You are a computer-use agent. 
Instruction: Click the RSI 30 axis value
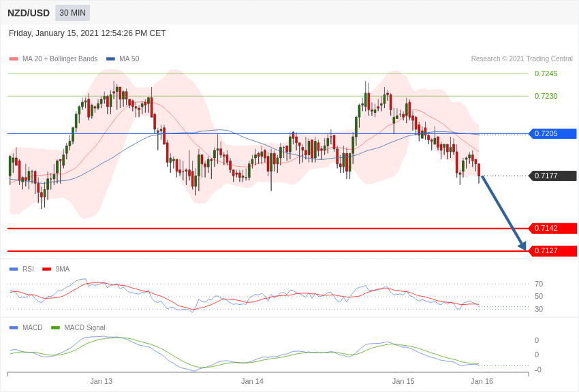tap(539, 309)
